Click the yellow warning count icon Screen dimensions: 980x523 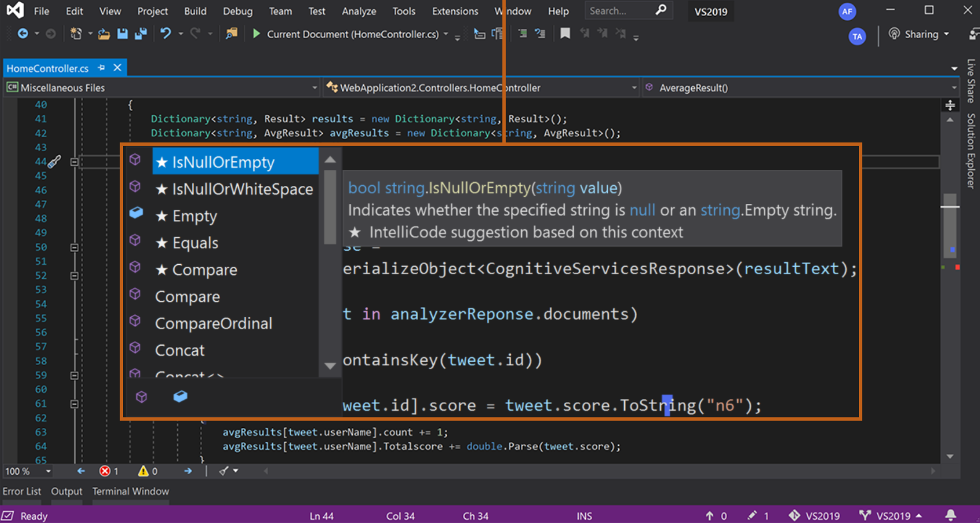click(x=143, y=472)
